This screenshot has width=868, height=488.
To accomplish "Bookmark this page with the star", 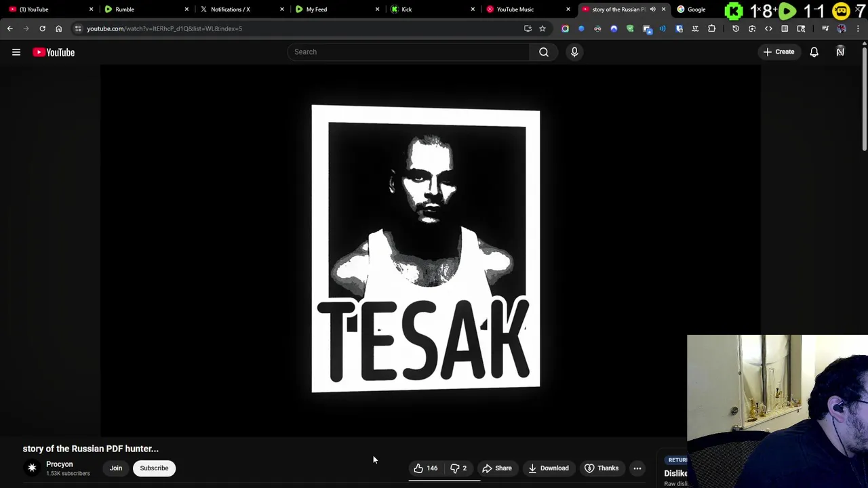I will [542, 28].
